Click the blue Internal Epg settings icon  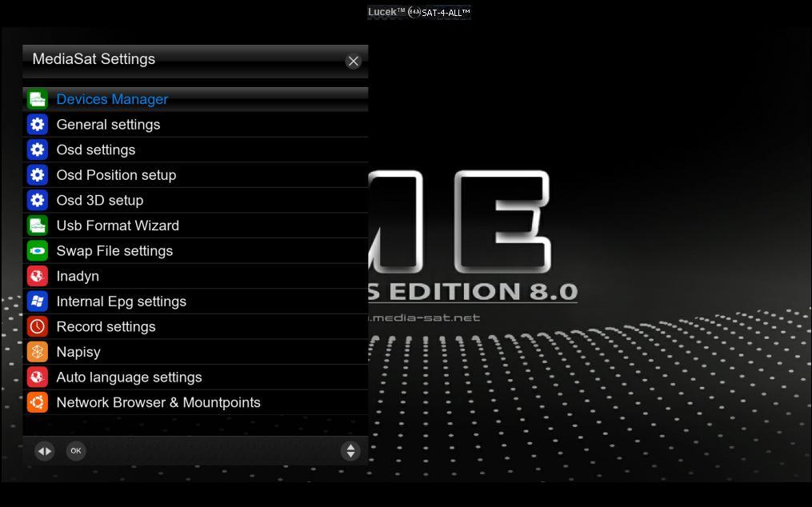coord(38,301)
